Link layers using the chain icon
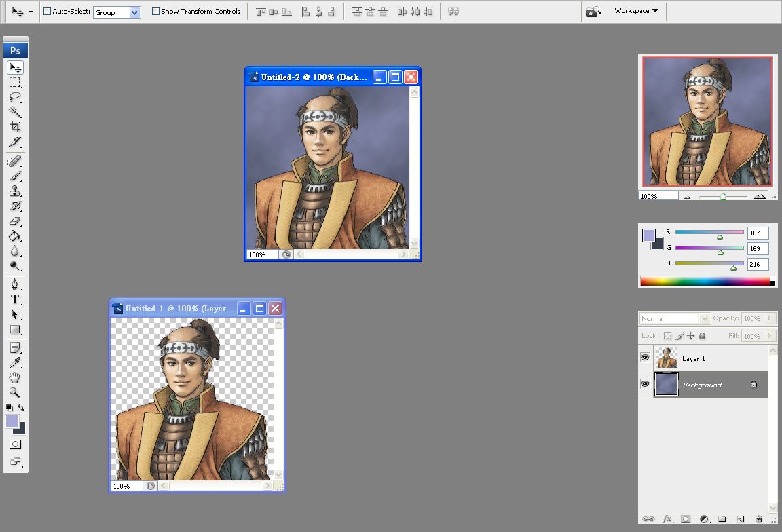Image resolution: width=782 pixels, height=532 pixels. [x=648, y=519]
